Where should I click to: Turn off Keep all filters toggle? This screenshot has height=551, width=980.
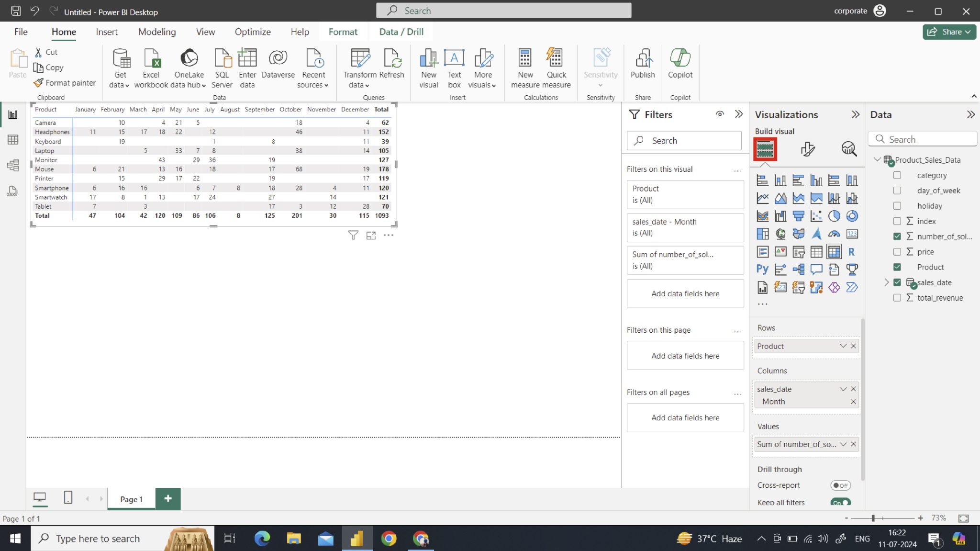coord(841,502)
